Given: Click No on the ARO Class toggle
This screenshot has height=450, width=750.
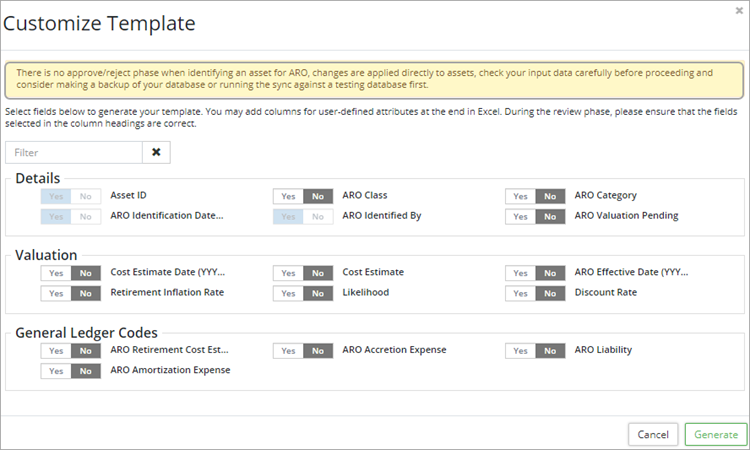Looking at the screenshot, I should tap(317, 196).
